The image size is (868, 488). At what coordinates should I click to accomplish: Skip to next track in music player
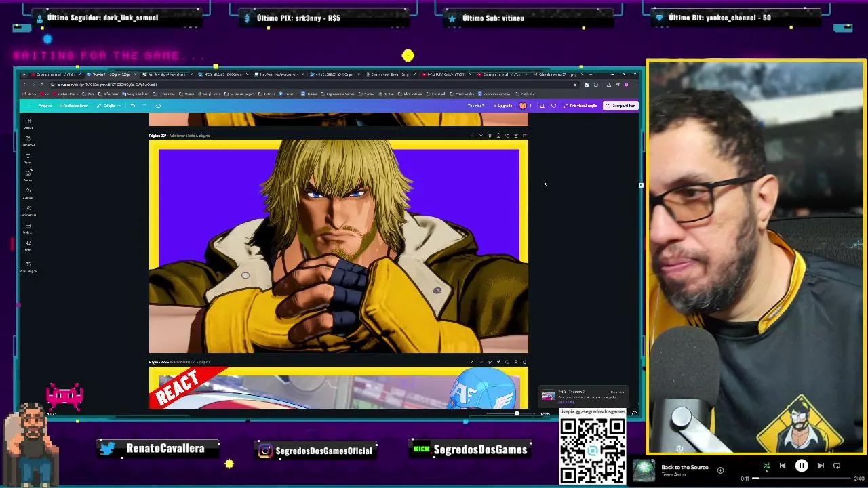[821, 466]
